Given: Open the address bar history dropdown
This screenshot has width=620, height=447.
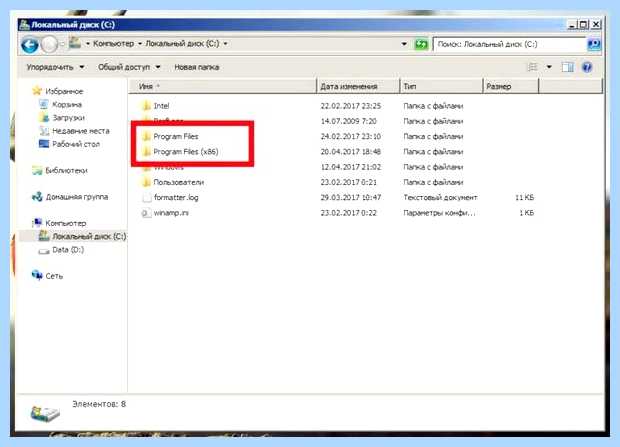Looking at the screenshot, I should (404, 44).
